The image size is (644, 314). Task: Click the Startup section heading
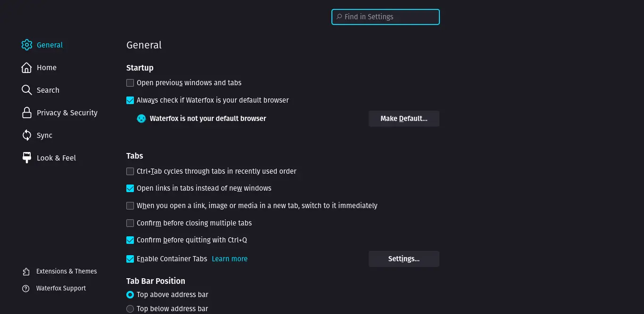pyautogui.click(x=140, y=68)
